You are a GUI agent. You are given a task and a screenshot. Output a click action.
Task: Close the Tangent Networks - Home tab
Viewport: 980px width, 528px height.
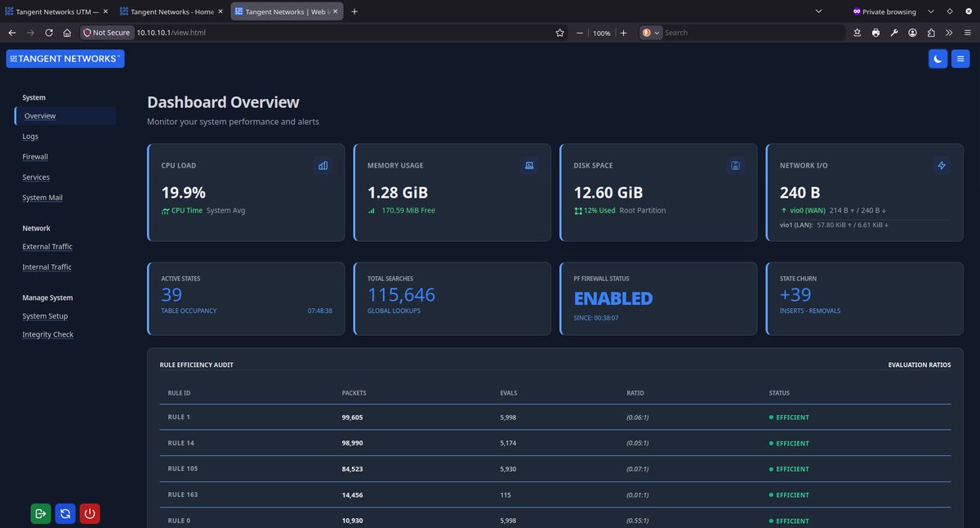[x=220, y=11]
